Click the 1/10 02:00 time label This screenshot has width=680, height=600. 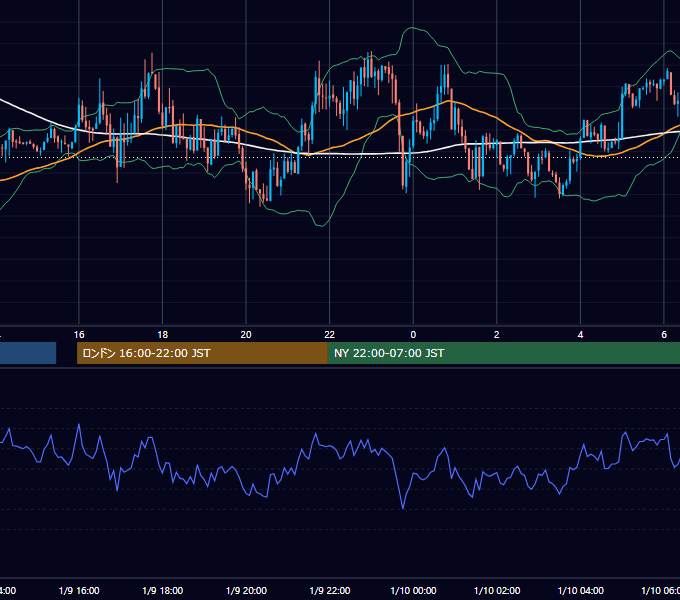coord(497,590)
